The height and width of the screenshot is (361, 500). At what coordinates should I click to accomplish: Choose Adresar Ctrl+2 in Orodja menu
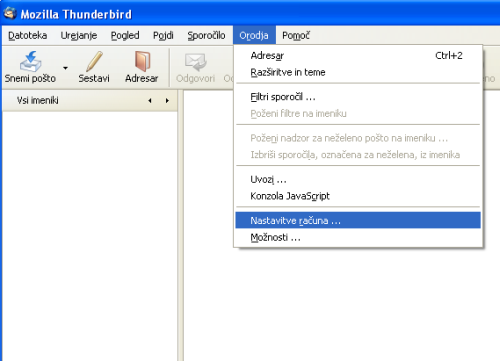pos(358,55)
